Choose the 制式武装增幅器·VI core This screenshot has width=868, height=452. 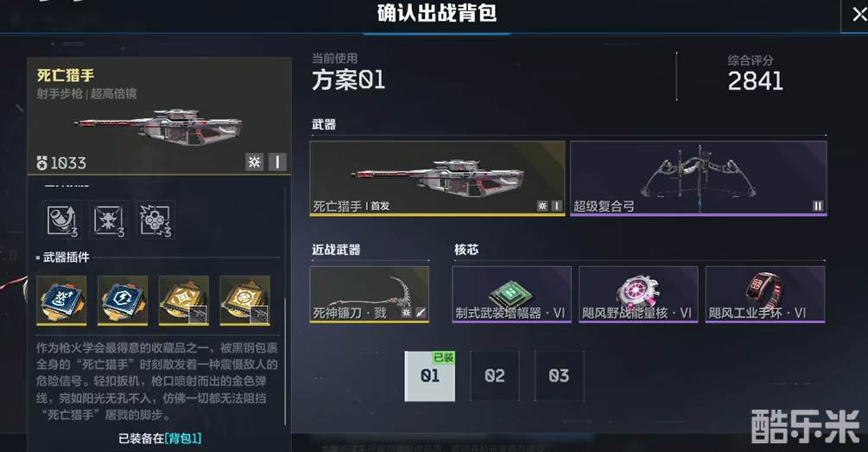511,295
